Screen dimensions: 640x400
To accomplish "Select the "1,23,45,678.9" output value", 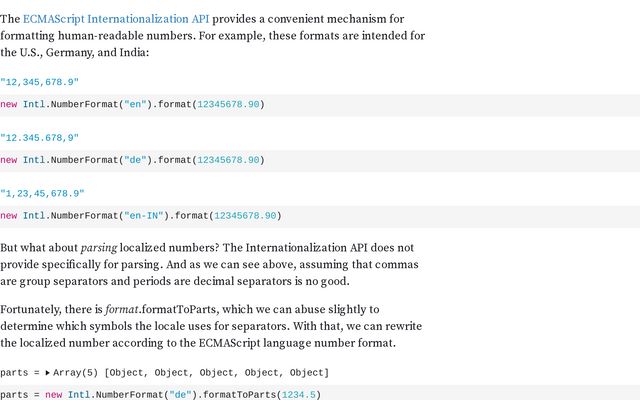I will (x=43, y=193).
